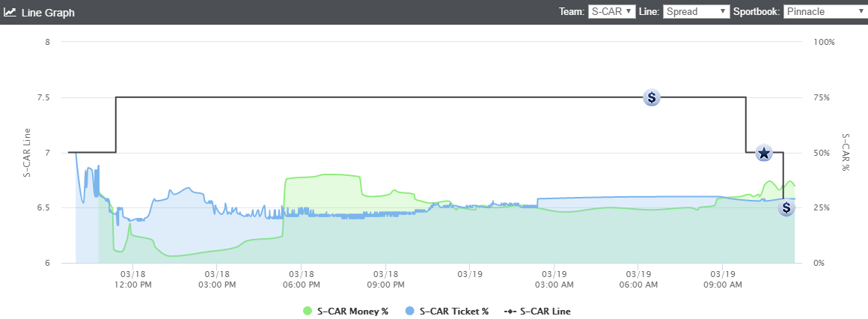The width and height of the screenshot is (868, 319).
Task: Click the 03/19 09:00 AM axis label
Action: pos(722,279)
